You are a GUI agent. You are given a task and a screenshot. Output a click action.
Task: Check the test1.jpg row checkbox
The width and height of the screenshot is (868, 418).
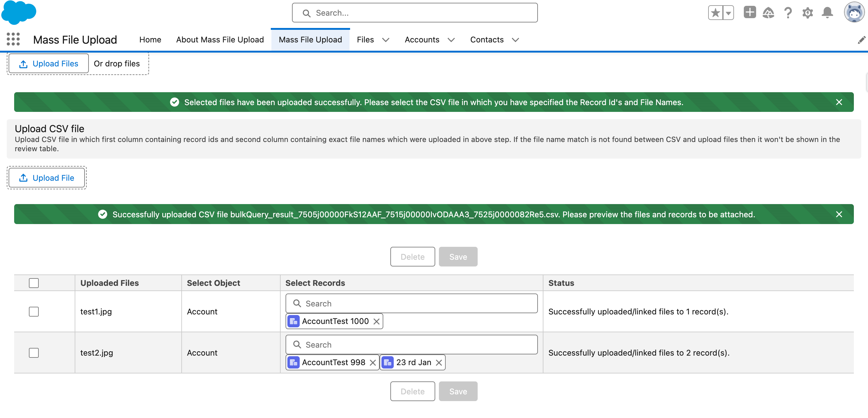(34, 312)
